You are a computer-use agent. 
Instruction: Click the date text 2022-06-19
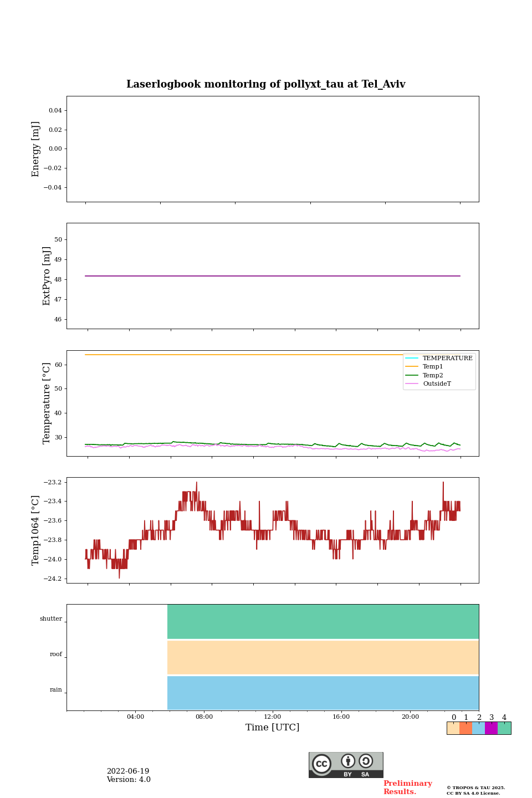pos(128,771)
